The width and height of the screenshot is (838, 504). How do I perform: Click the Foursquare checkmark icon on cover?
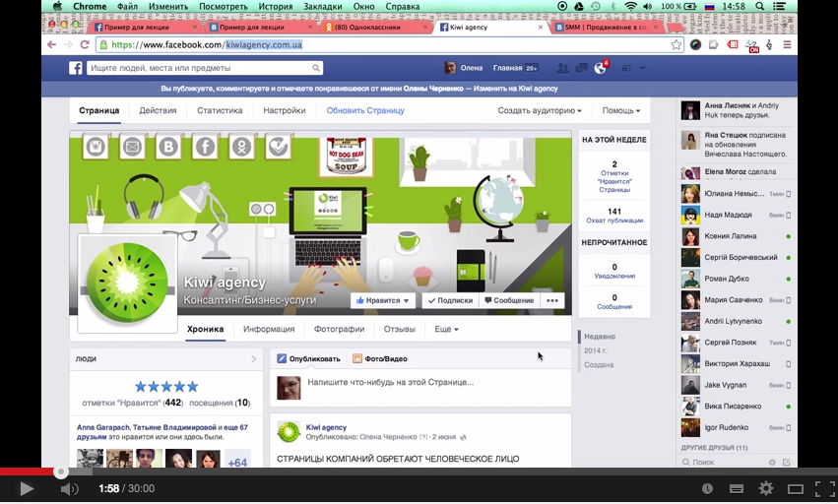point(278,147)
